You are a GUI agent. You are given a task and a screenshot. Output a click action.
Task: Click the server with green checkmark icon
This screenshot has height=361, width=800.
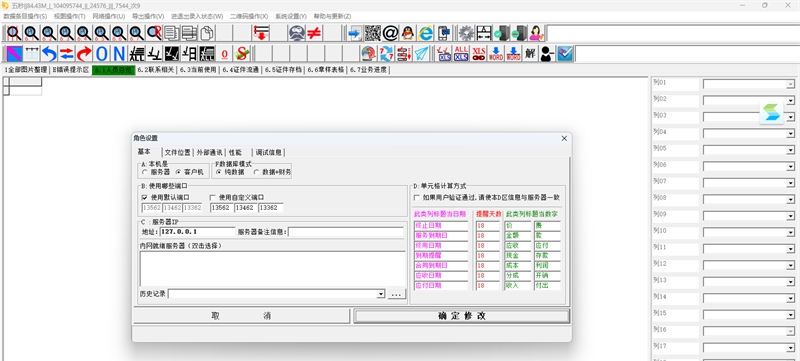click(501, 33)
